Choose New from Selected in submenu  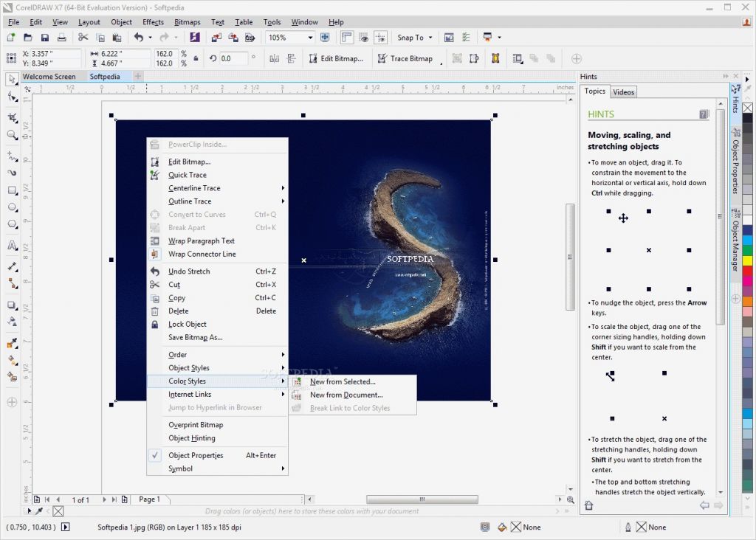pos(343,382)
